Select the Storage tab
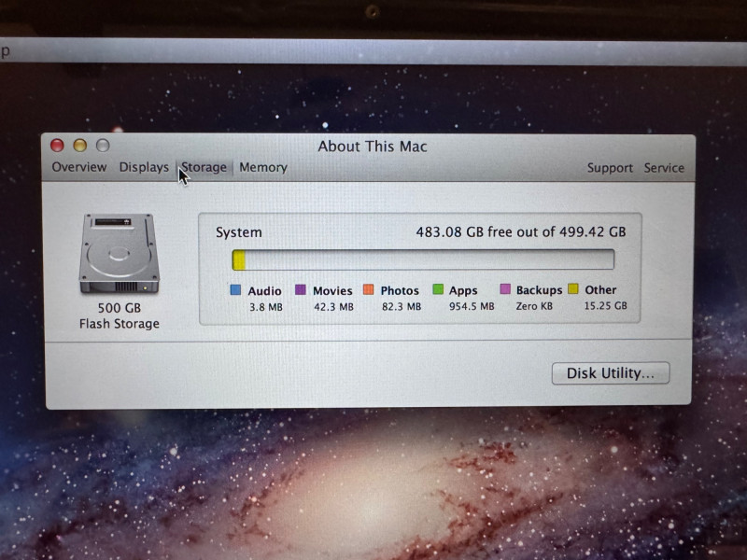 point(204,168)
